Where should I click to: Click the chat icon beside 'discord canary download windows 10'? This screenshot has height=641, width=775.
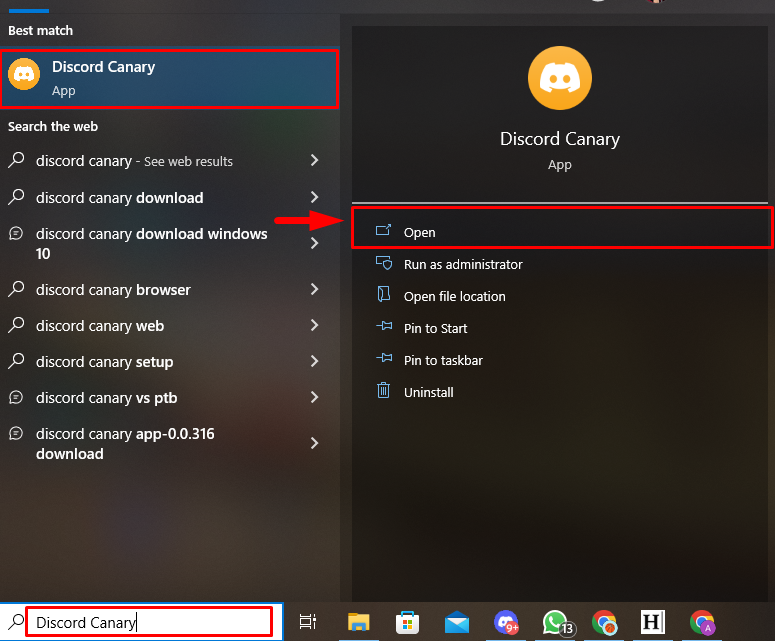click(16, 233)
